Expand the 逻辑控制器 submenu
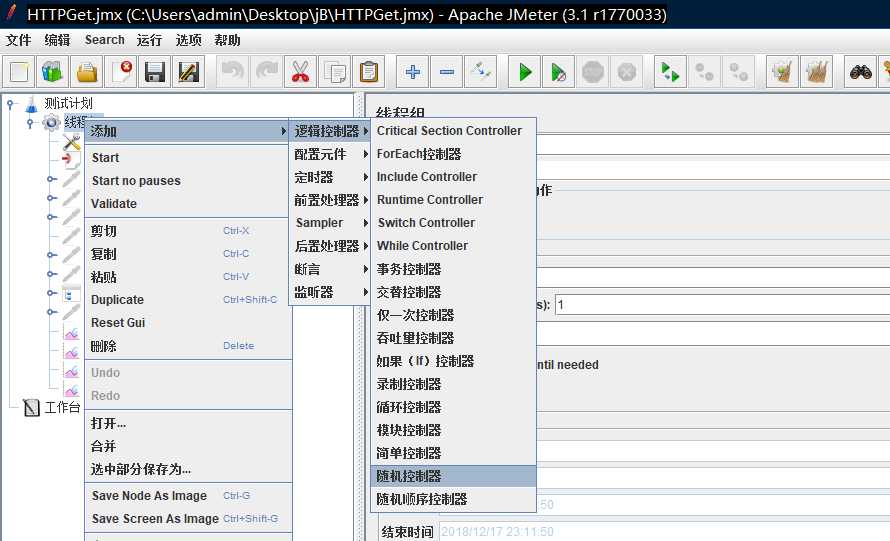 pos(330,131)
